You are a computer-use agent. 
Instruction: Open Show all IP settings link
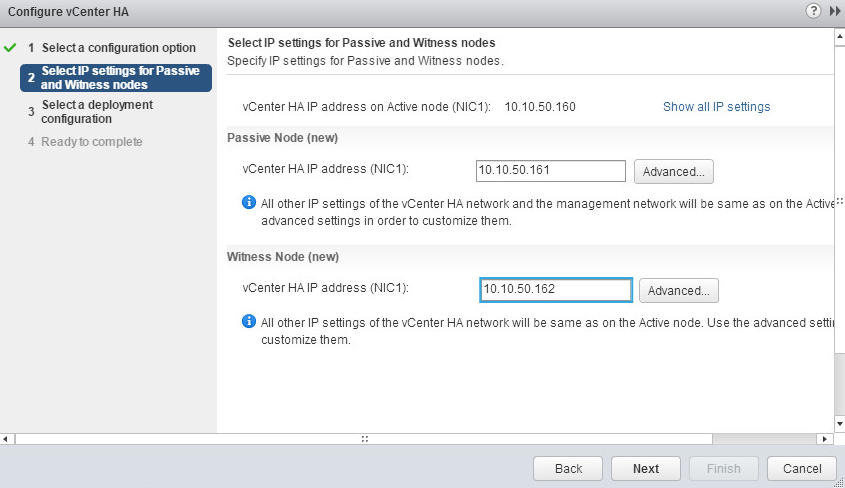coord(716,107)
